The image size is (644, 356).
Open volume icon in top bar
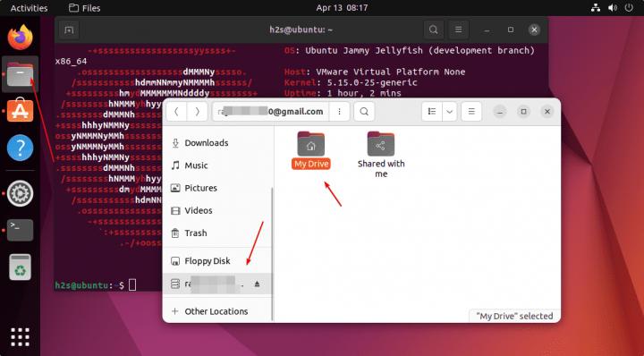pyautogui.click(x=613, y=8)
